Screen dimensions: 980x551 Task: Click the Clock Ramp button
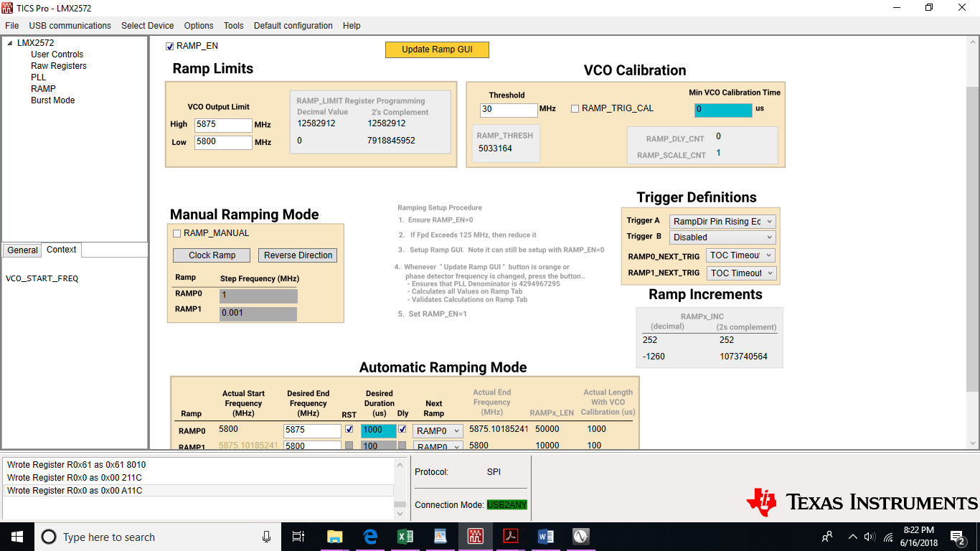click(212, 255)
